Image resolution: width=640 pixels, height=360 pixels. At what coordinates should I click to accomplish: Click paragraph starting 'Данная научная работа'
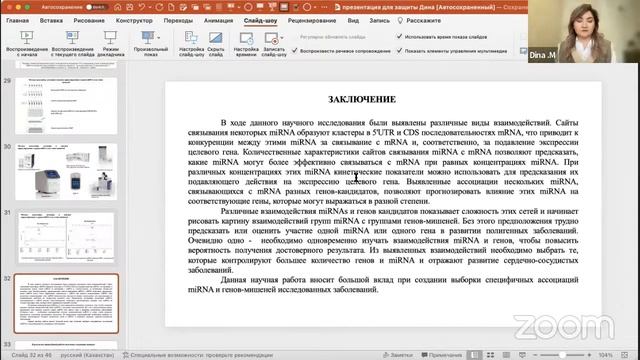383,284
